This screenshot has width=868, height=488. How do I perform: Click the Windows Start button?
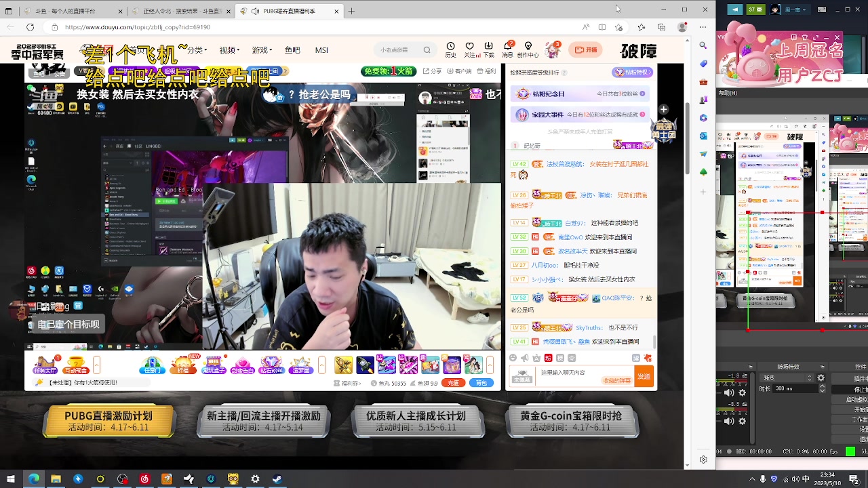(12, 479)
